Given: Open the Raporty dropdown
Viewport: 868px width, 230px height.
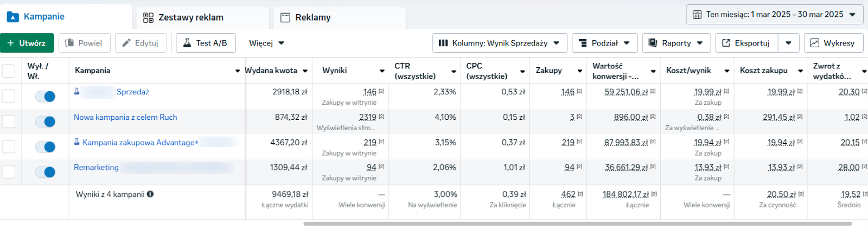Looking at the screenshot, I should pyautogui.click(x=676, y=43).
